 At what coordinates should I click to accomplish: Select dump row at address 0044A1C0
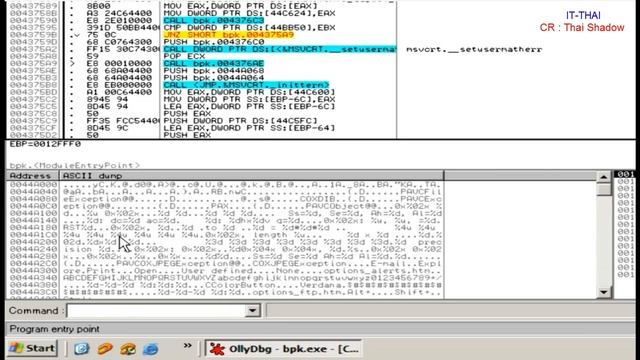[225, 235]
